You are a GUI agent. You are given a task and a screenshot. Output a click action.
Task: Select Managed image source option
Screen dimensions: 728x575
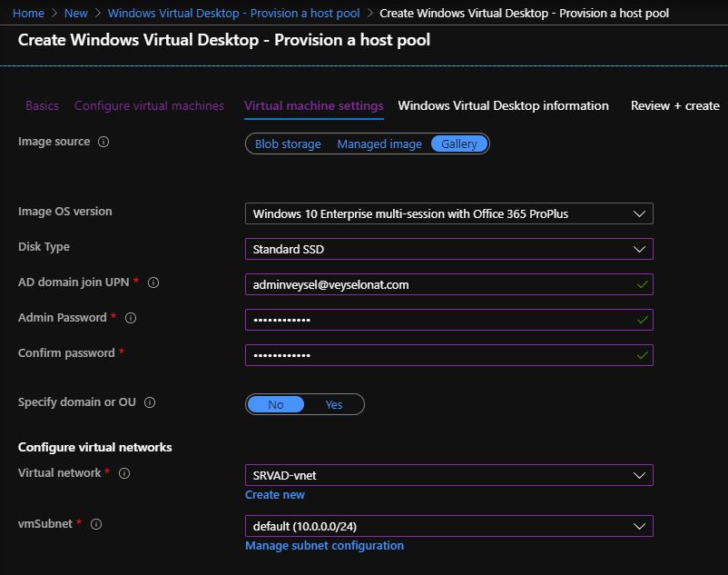pyautogui.click(x=379, y=144)
